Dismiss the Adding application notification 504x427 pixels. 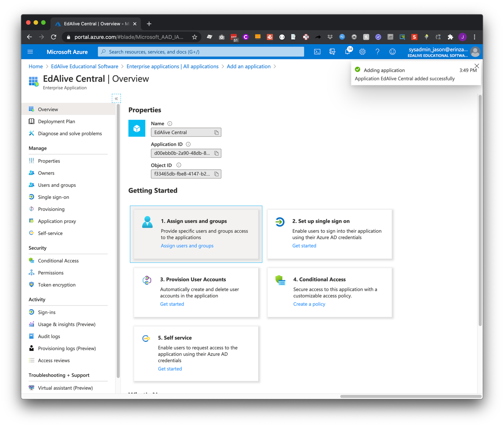click(477, 66)
